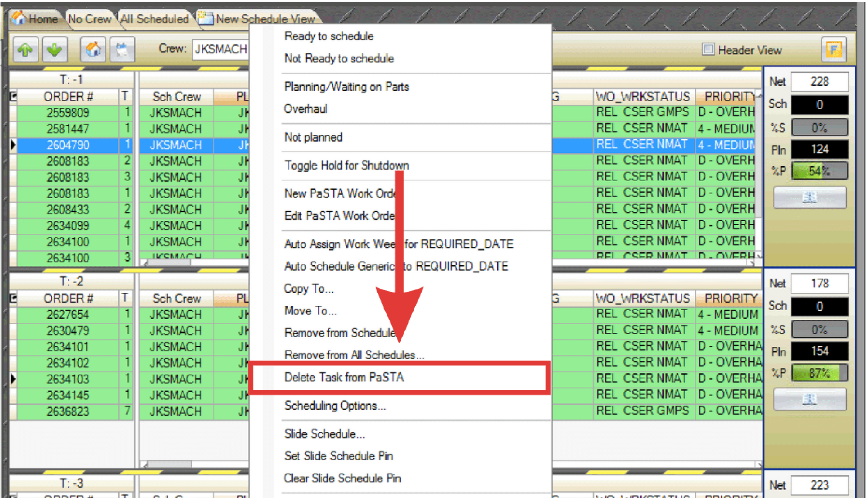Click the green up arrow button
This screenshot has width=868, height=498.
click(25, 50)
